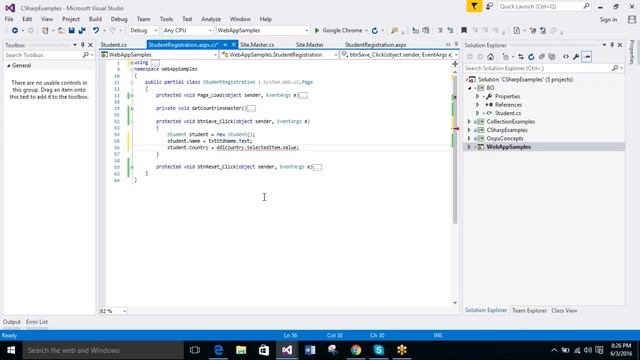The width and height of the screenshot is (640, 360).
Task: Open the Any CPU platform dropdown
Action: coord(187,31)
